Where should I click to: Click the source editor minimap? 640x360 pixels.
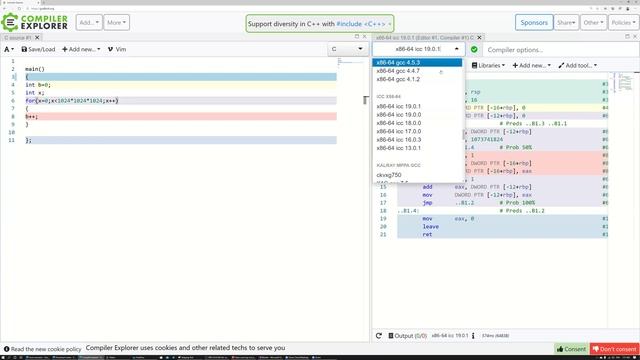coord(350,62)
